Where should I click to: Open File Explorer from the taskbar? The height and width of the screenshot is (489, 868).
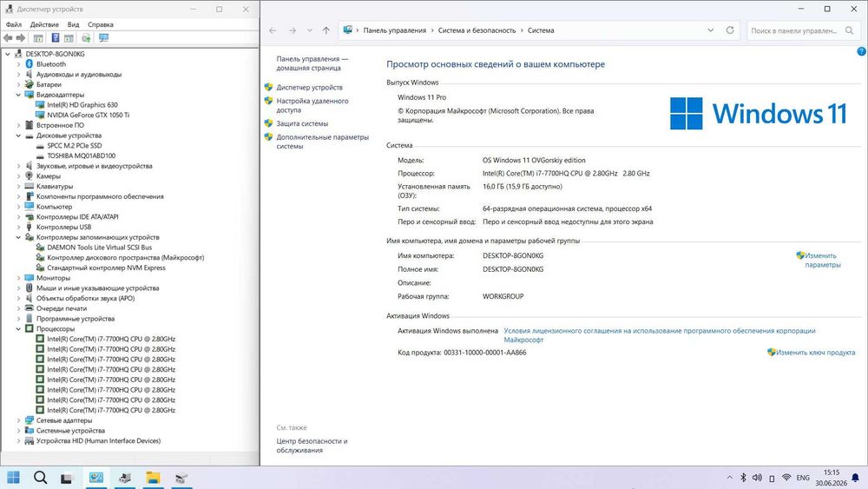click(154, 478)
